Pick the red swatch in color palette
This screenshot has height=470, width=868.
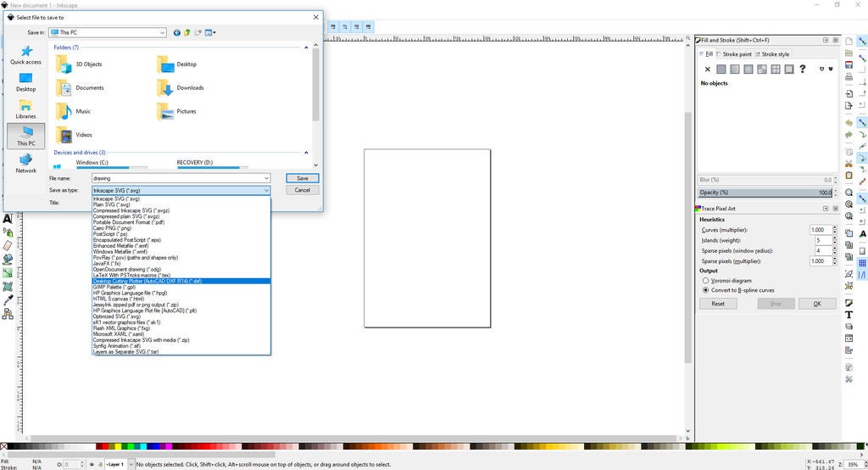click(105, 446)
